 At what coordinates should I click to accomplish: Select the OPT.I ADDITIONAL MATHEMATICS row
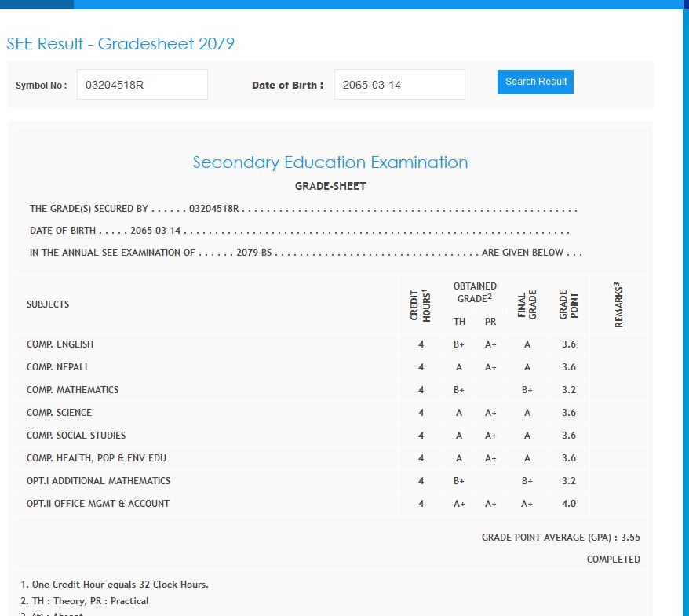point(98,481)
